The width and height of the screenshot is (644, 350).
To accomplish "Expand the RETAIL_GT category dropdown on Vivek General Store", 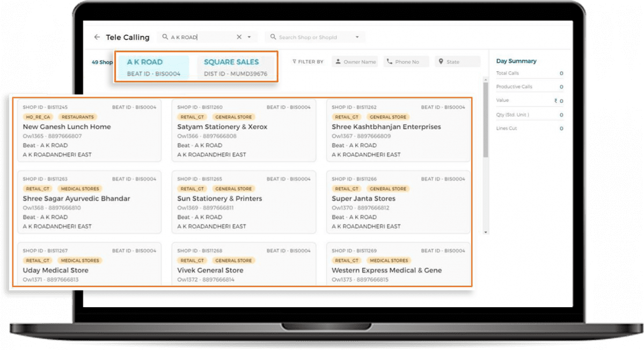I will tap(191, 260).
